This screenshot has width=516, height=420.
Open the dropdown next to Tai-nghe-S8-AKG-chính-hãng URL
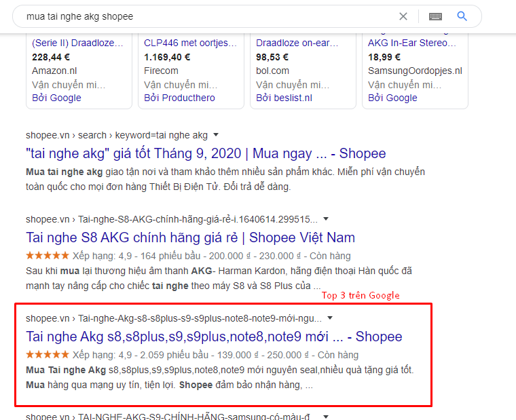(x=326, y=219)
